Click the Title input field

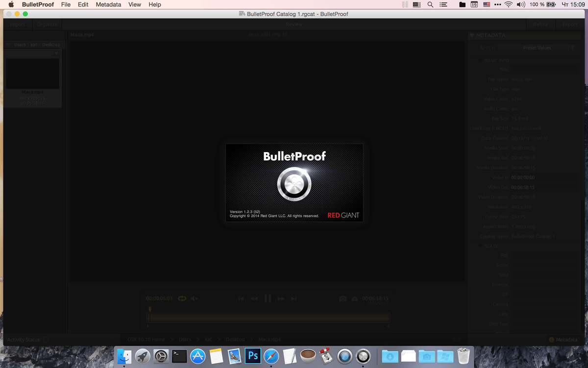coord(544,70)
